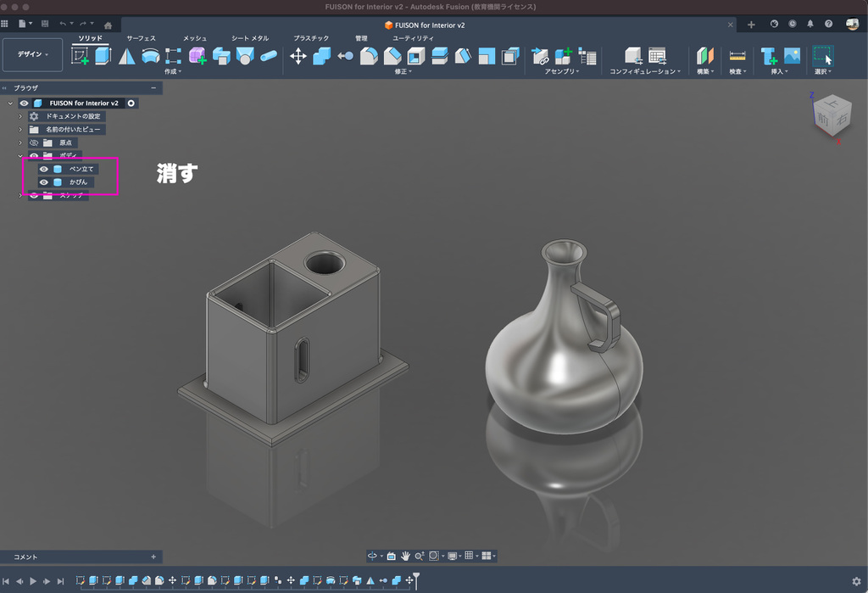The image size is (868, 593).
Task: Hide the かびん body using its eye icon
Action: coord(44,182)
